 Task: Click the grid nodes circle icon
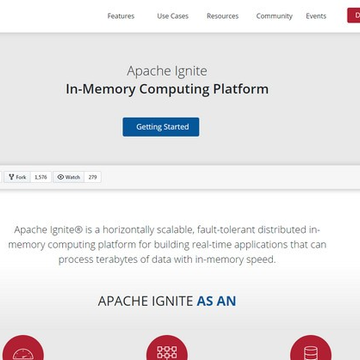click(167, 348)
